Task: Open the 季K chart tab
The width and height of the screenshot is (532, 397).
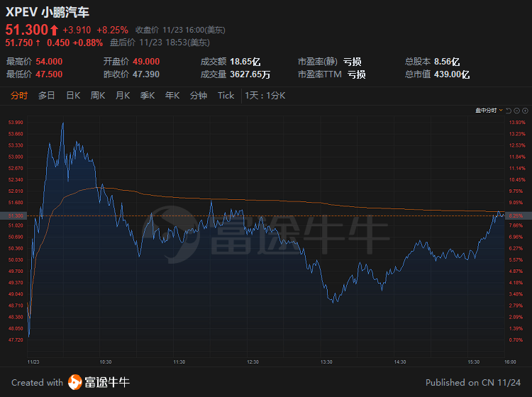Action: tap(148, 96)
